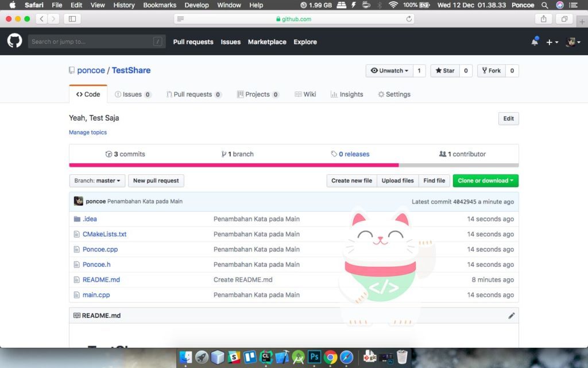Open the History menu in Safari
This screenshot has height=368, width=588.
coord(124,5)
